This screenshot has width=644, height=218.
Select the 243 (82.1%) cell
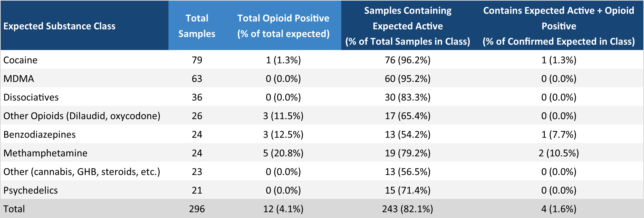pyautogui.click(x=407, y=209)
